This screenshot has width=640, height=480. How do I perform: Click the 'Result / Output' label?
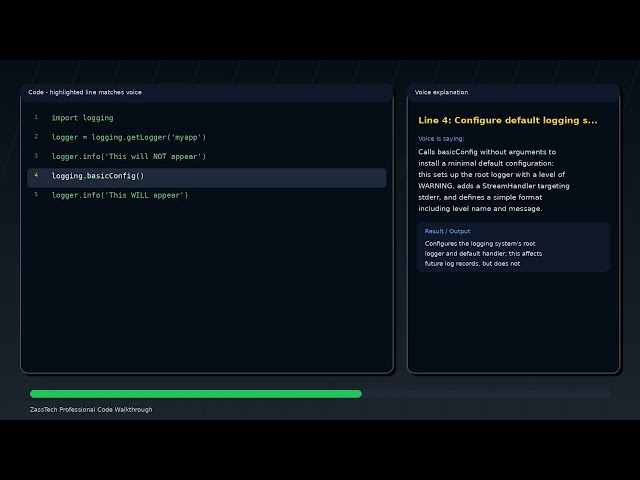click(447, 231)
